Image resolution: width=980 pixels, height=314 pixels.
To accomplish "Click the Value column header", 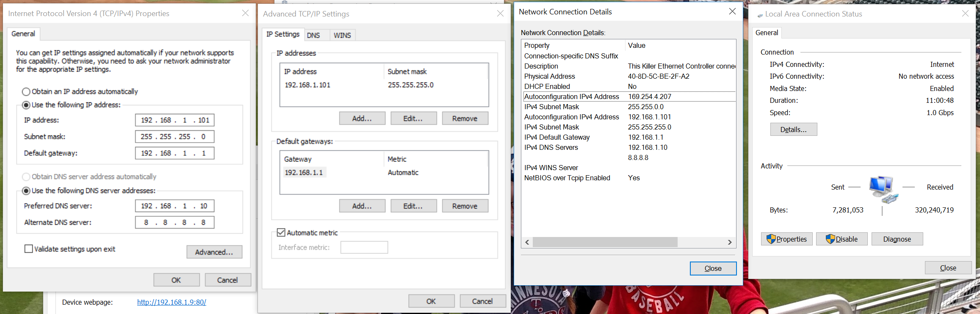I will click(680, 46).
